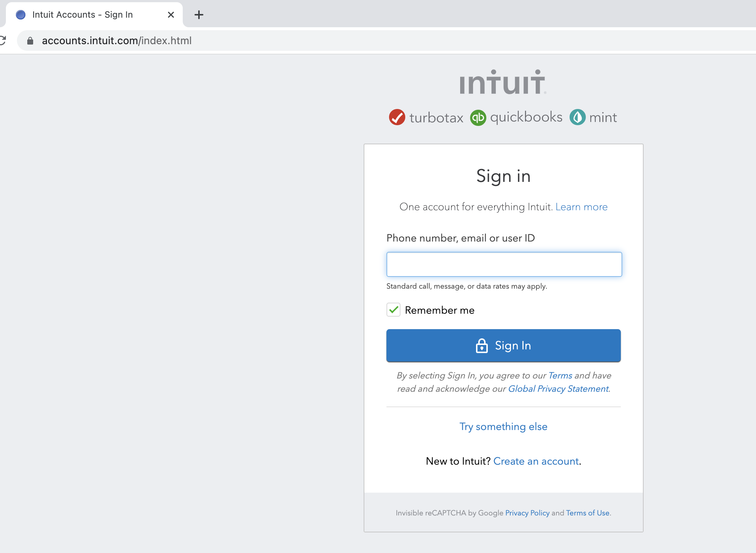Open a new browser tab with the plus button

[x=199, y=15]
